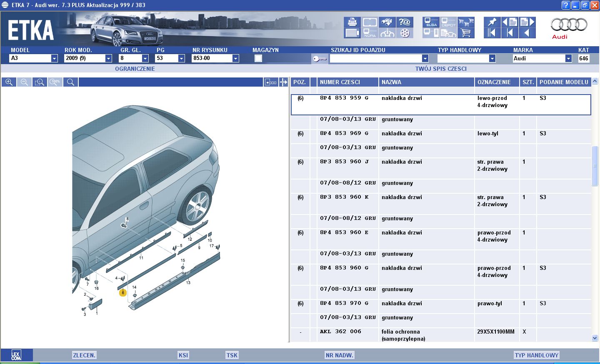This screenshot has height=364, width=600.
Task: Open the single shopping cart icon
Action: tap(466, 33)
